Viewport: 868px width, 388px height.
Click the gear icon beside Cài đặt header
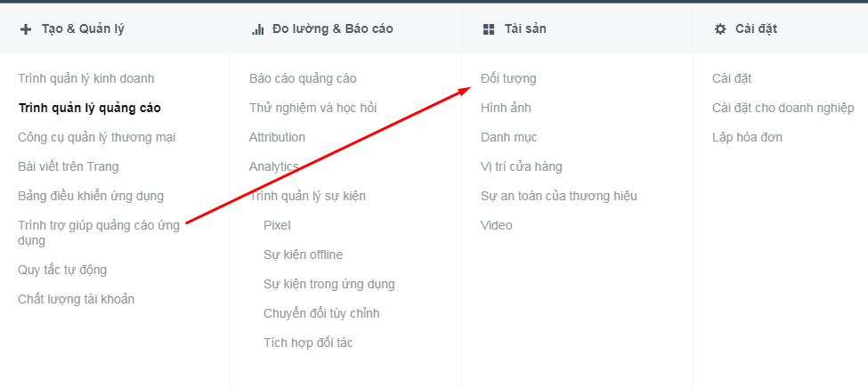pos(720,29)
